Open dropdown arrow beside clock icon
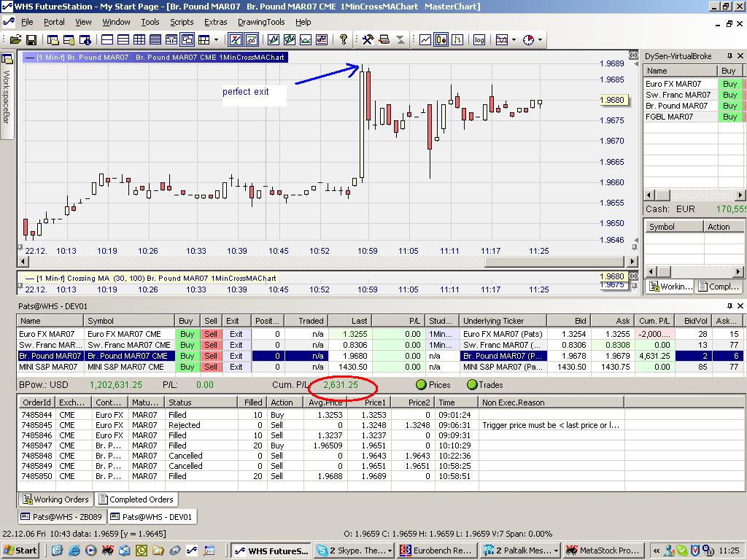 point(540,40)
